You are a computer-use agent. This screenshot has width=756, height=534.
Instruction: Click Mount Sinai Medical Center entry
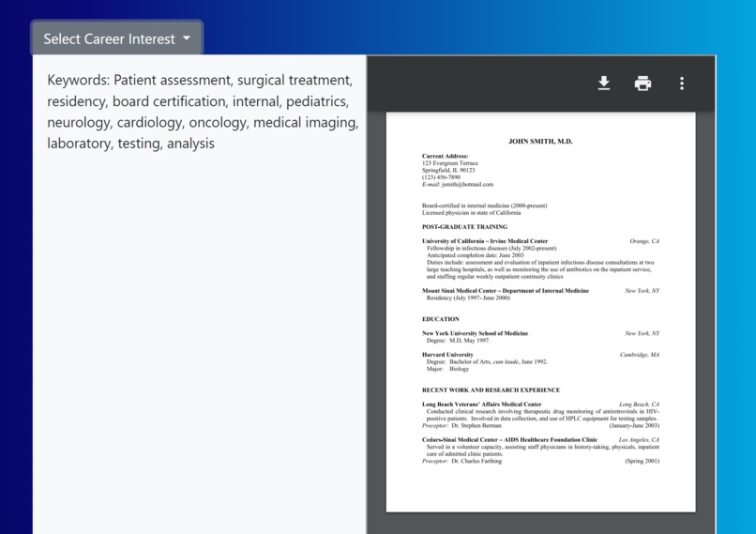[506, 291]
